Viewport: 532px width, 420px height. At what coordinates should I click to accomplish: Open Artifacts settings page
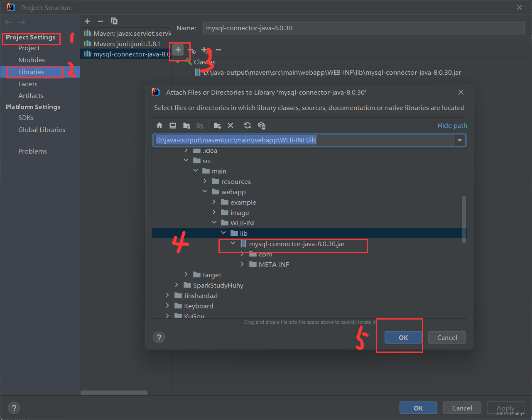31,95
